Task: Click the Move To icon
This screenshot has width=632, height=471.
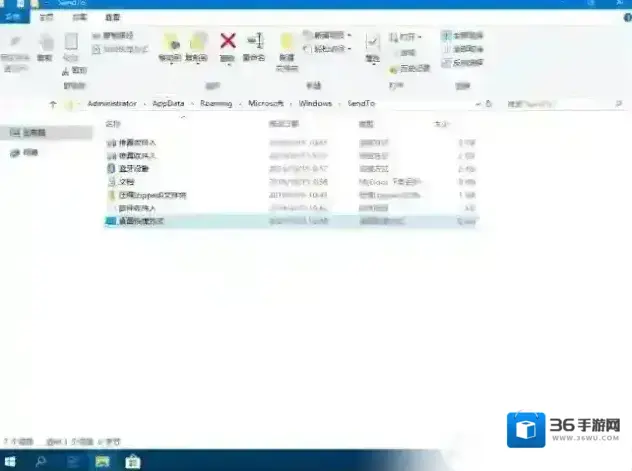Action: 171,43
